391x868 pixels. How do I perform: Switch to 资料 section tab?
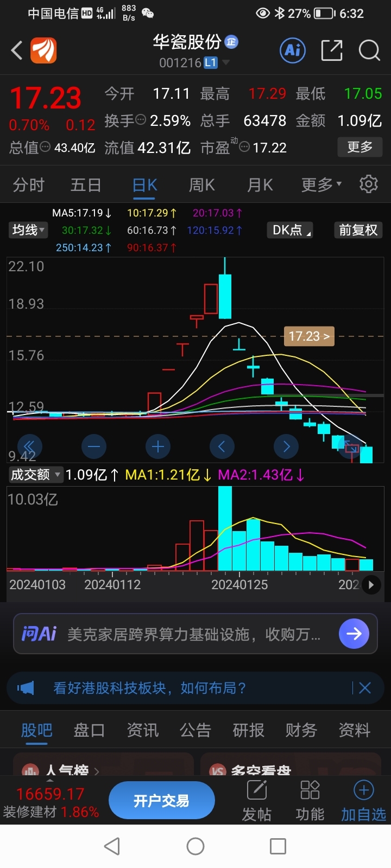[x=355, y=730]
